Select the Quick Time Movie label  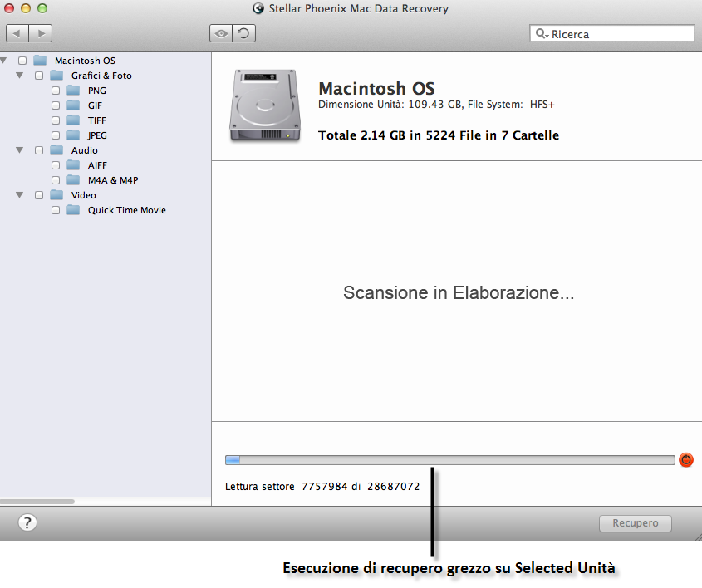click(x=127, y=210)
